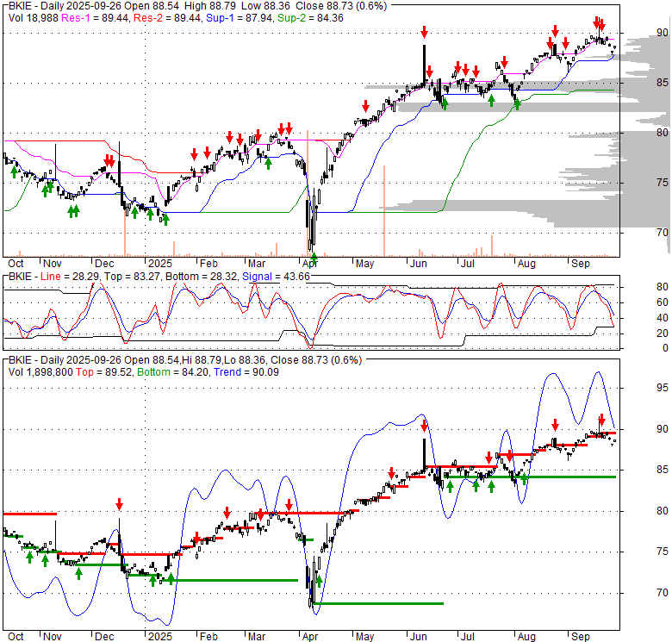Viewport: 672px width, 642px height.
Task: Click the Oct label on top chart axis
Action: (16, 264)
